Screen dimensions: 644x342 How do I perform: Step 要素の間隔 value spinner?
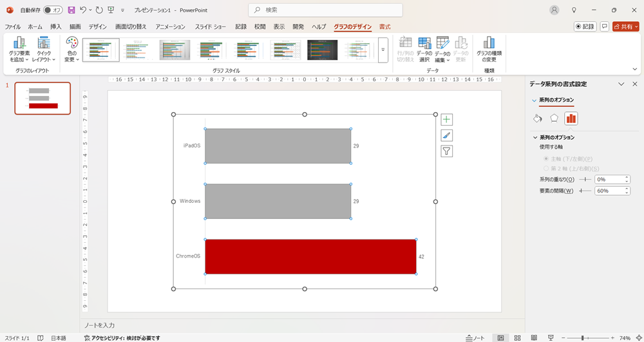[627, 191]
